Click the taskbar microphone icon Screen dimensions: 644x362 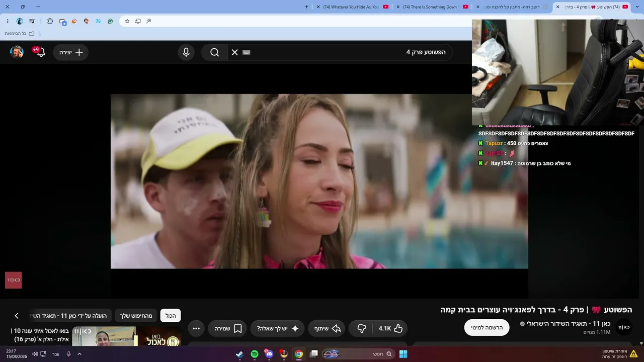coord(68,354)
